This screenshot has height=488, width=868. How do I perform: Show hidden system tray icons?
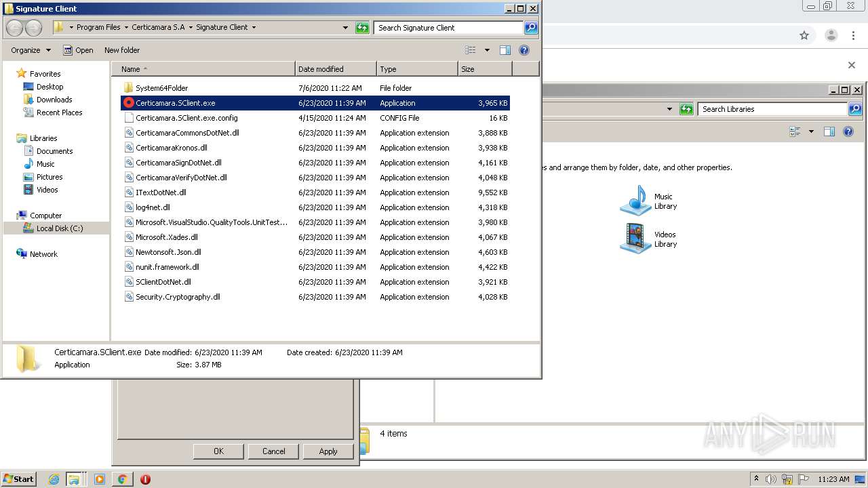tap(756, 479)
